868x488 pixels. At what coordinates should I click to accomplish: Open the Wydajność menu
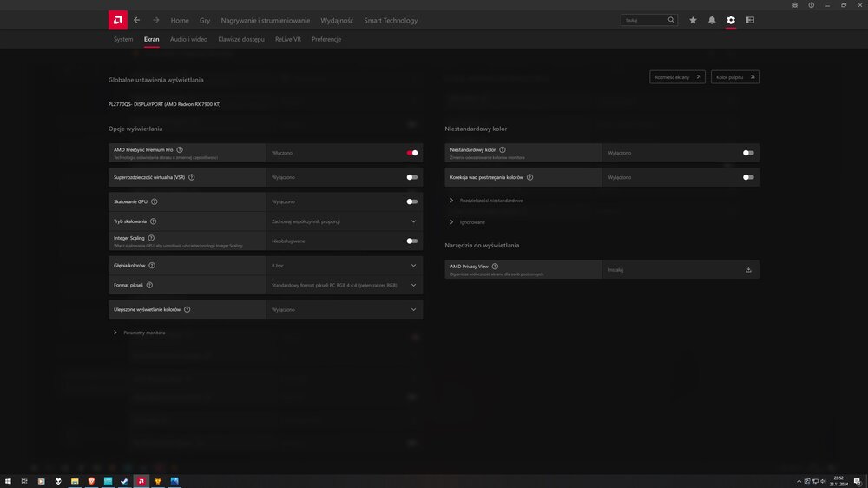339,20
